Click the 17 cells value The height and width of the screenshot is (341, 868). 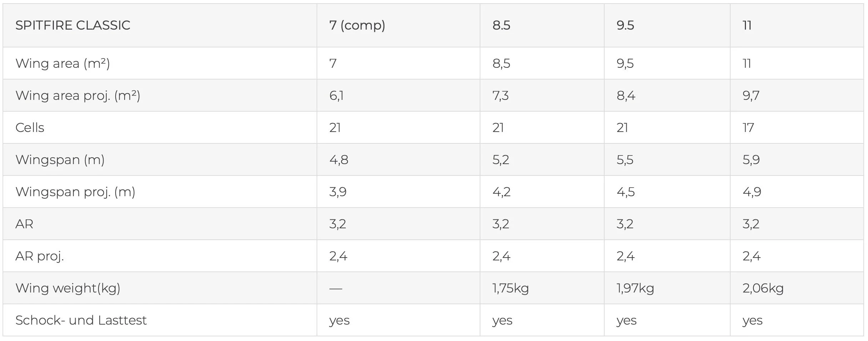pos(748,128)
